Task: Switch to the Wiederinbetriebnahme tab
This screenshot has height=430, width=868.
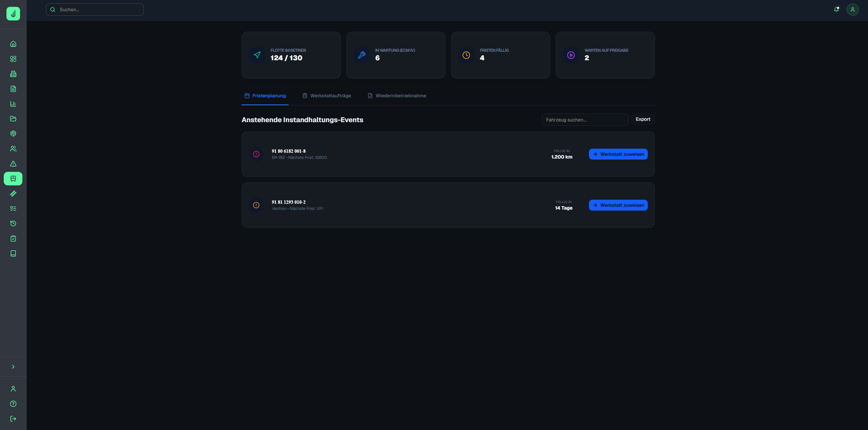Action: pyautogui.click(x=397, y=96)
